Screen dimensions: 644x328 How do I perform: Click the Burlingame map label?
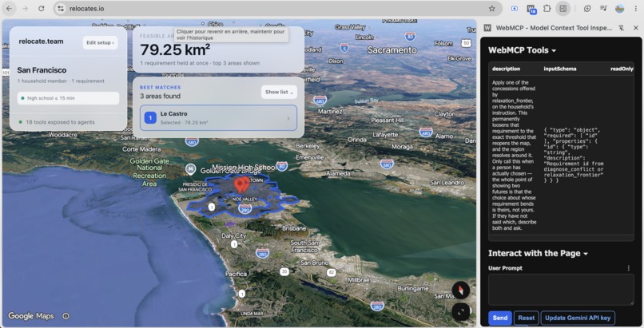(413, 289)
